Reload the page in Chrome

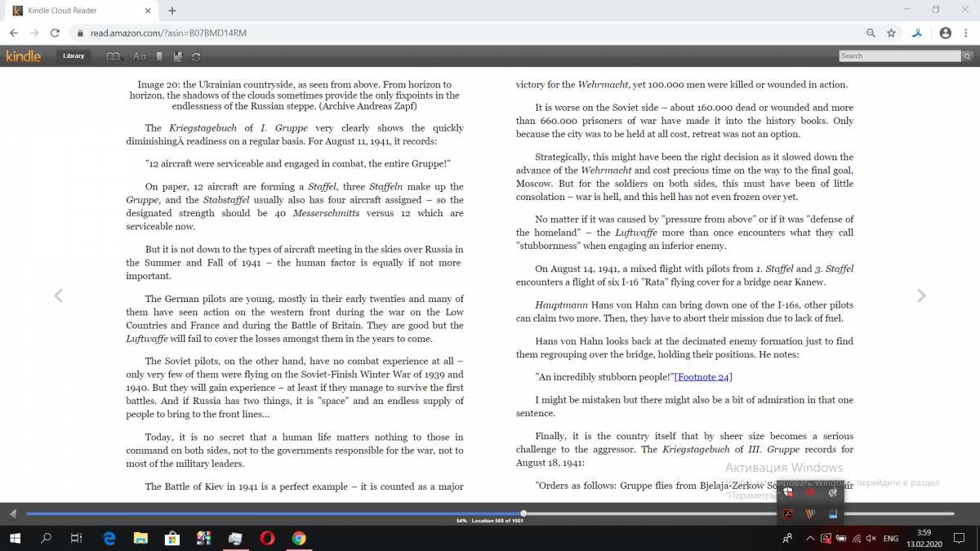(55, 33)
